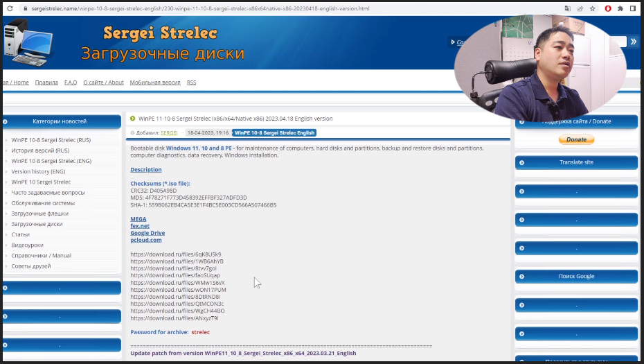Click the Update patch from version heading text
Screen dimensions: 644x364
pos(243,353)
